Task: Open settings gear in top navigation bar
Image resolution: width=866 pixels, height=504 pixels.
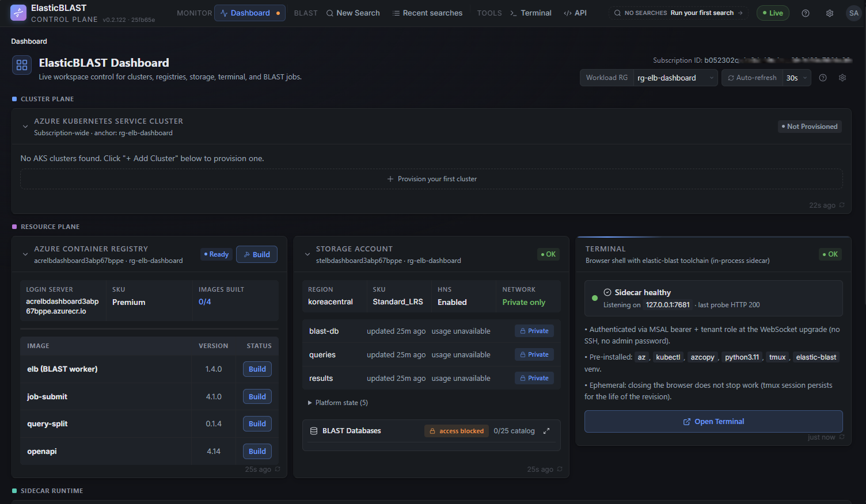Action: coord(830,13)
